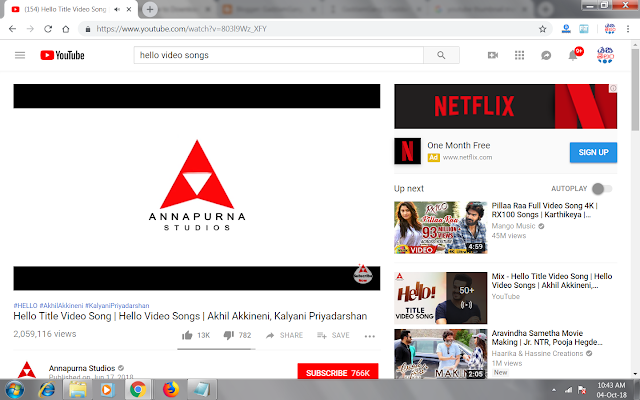Open Aravindha Sametha Movie Making thumbnail
The image size is (640, 400).
pos(440,353)
